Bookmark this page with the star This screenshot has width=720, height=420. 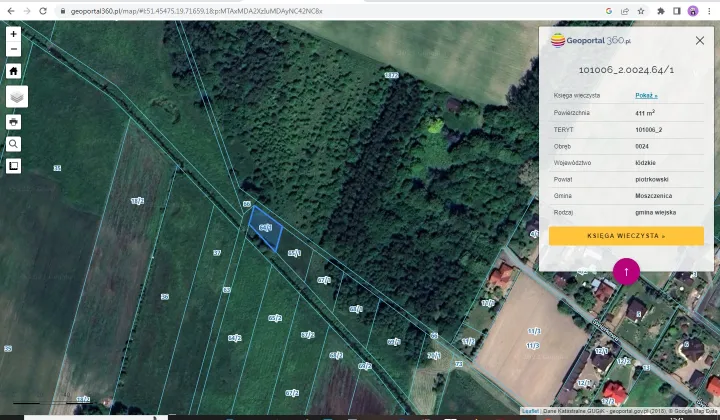coord(641,11)
